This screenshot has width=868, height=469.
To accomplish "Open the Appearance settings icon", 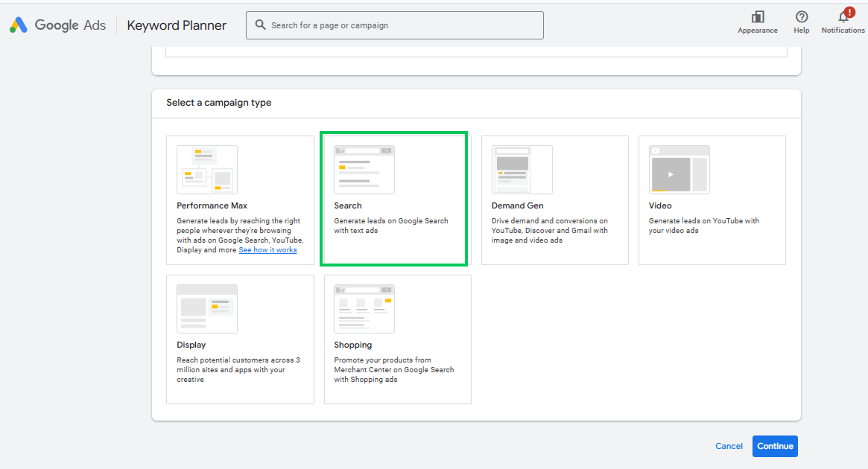I will tap(757, 16).
